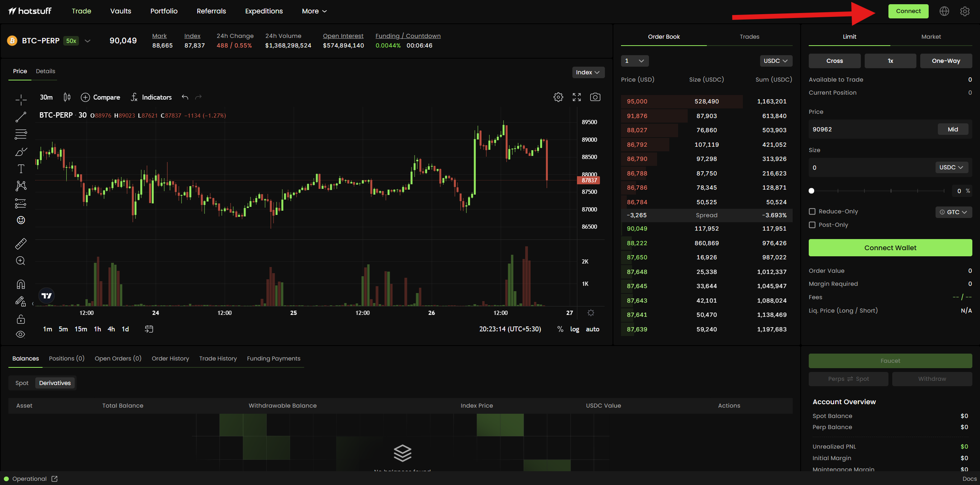Open the Vaults menu item
This screenshot has width=980, height=485.
pos(121,11)
